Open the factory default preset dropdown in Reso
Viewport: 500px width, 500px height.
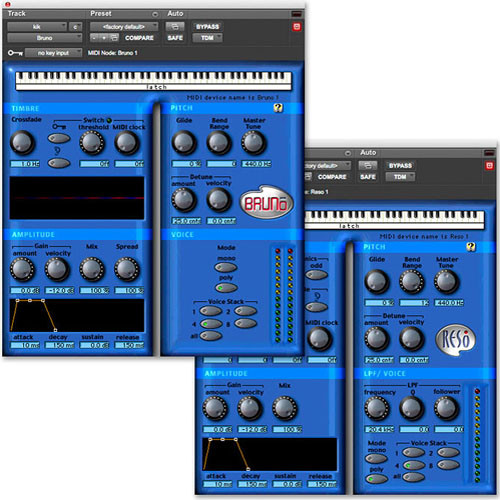328,166
